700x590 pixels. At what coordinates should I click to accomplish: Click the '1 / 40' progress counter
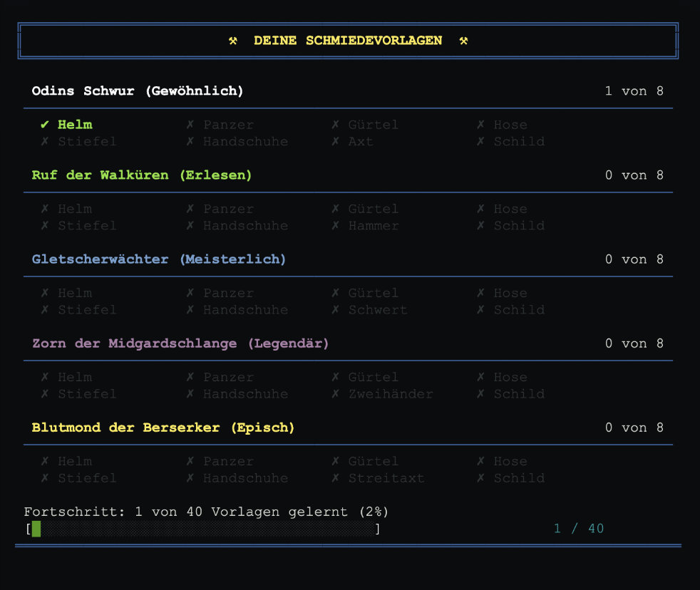click(578, 529)
